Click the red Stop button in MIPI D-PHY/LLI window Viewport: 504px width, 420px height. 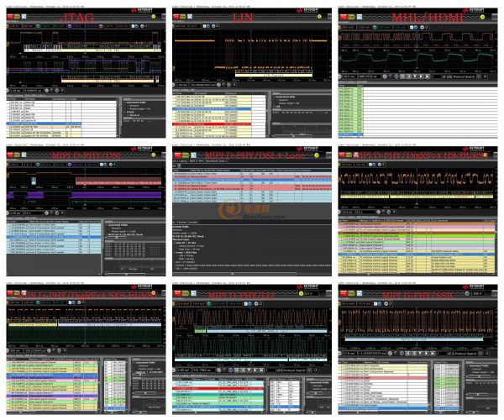(x=177, y=293)
